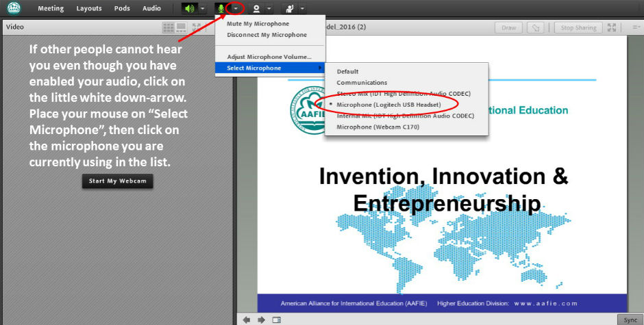644x325 pixels.
Task: Click www.aafie.com in the slide footer
Action: [546, 304]
